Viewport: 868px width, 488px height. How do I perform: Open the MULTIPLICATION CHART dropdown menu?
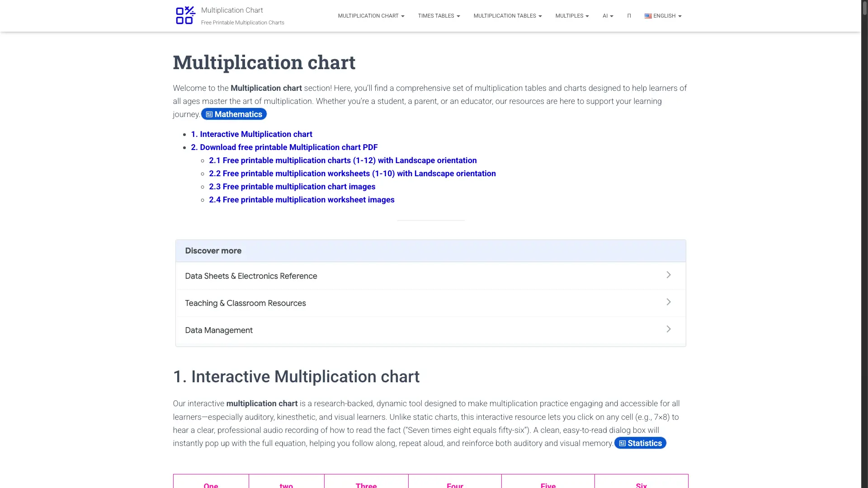coord(371,16)
